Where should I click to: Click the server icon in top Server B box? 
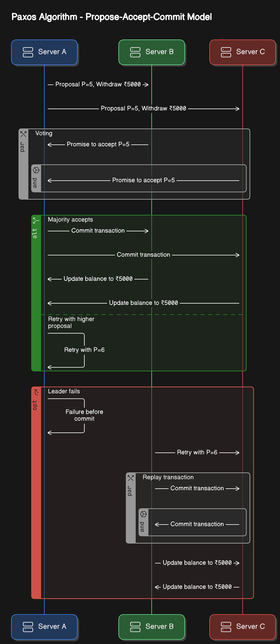[x=135, y=52]
